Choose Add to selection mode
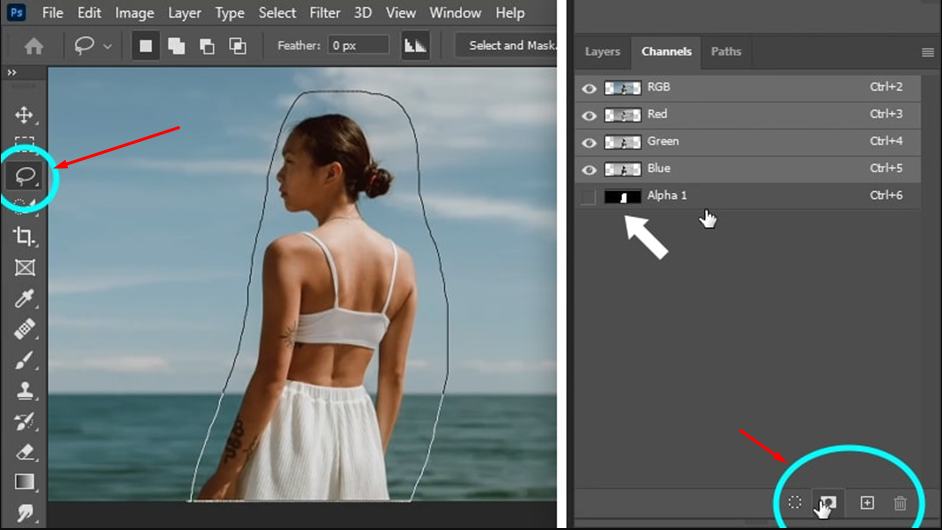The width and height of the screenshot is (942, 530). (x=177, y=46)
